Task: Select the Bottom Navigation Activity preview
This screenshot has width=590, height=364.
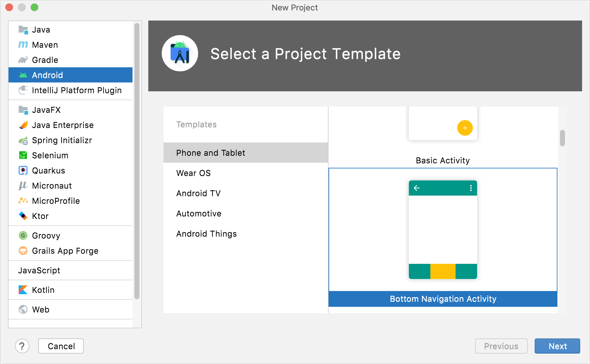Action: point(443,230)
